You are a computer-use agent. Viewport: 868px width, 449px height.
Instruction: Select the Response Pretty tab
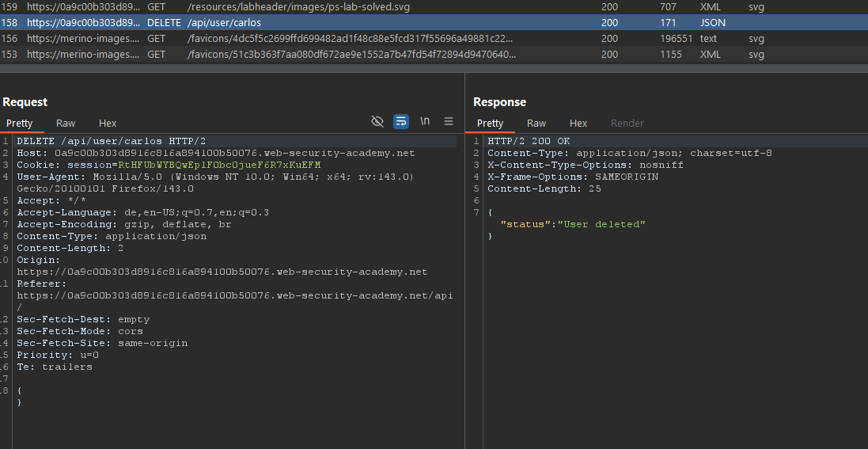[x=490, y=123]
